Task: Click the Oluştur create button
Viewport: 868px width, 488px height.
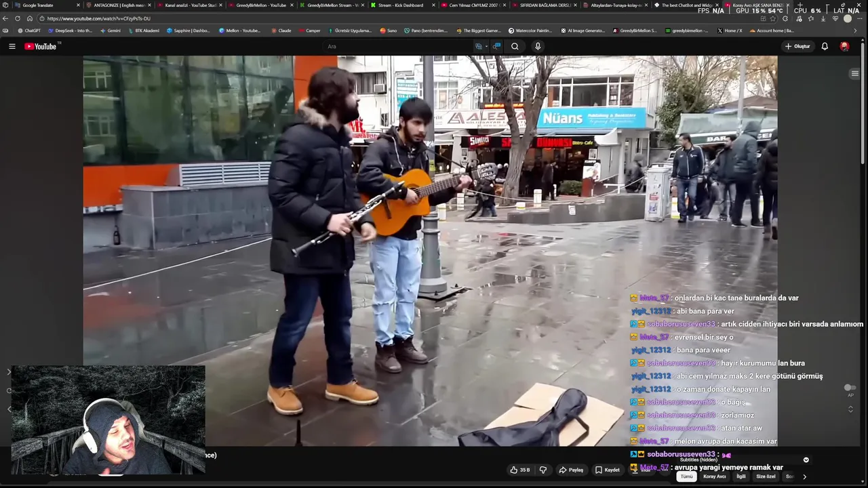Action: tap(797, 46)
